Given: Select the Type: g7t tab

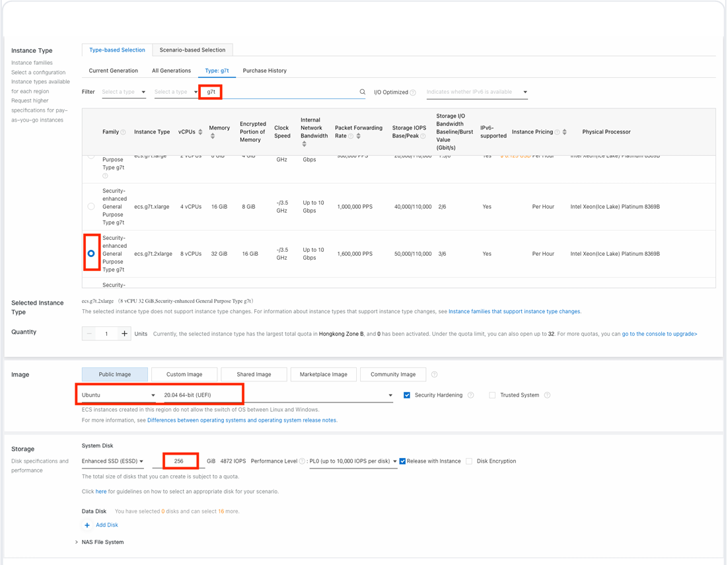Looking at the screenshot, I should click(x=217, y=71).
